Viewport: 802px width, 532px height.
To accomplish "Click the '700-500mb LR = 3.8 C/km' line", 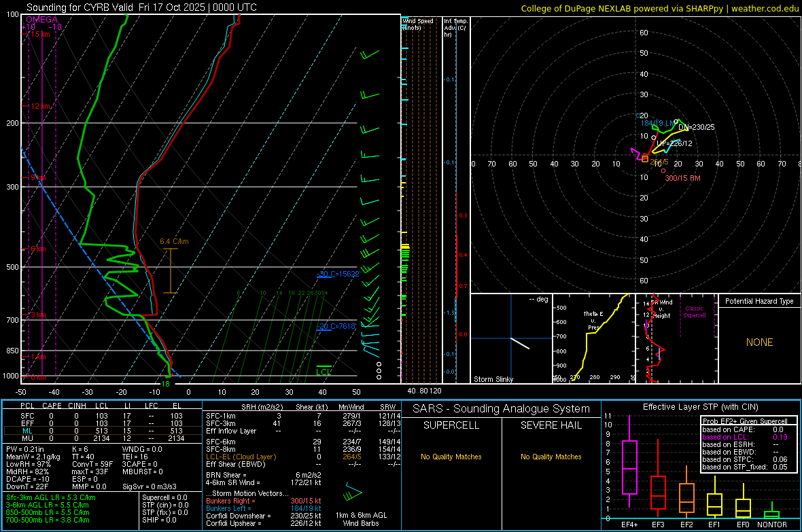I will (x=48, y=520).
